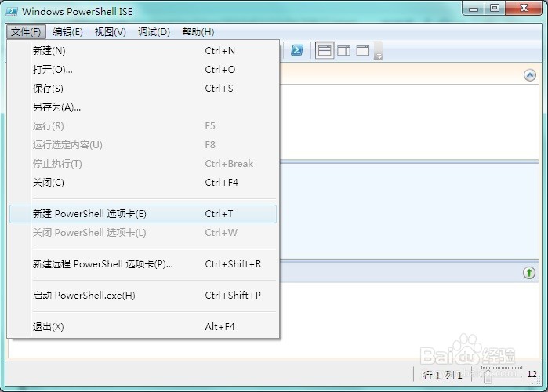The image size is (548, 392).
Task: Select 另存为(A)... menu entry
Action: pos(143,107)
